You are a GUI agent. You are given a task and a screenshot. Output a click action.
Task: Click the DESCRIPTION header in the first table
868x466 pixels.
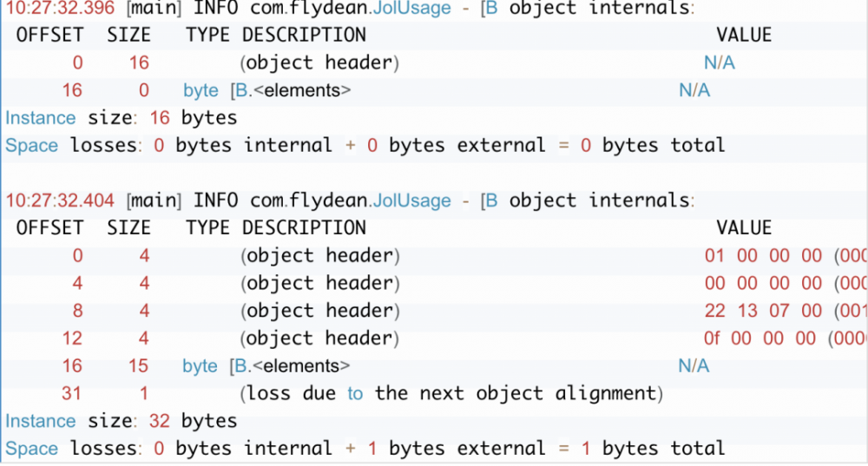(304, 36)
